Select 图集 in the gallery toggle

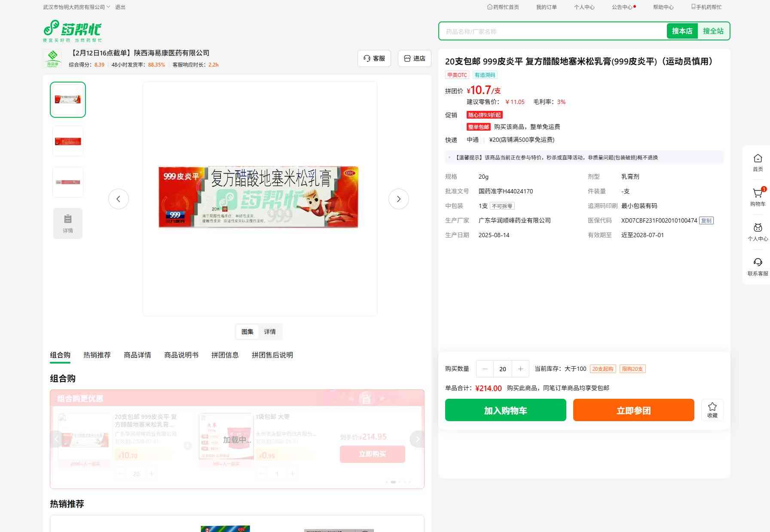[247, 332]
